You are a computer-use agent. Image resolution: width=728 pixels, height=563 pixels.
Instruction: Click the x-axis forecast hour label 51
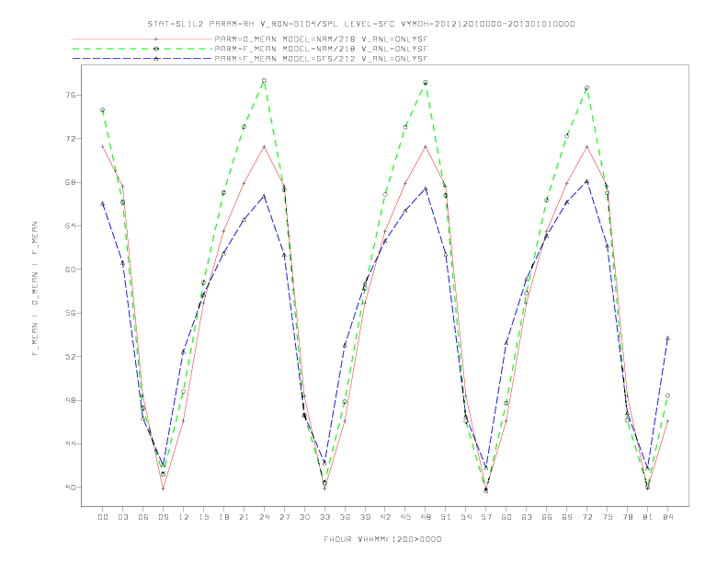(446, 517)
